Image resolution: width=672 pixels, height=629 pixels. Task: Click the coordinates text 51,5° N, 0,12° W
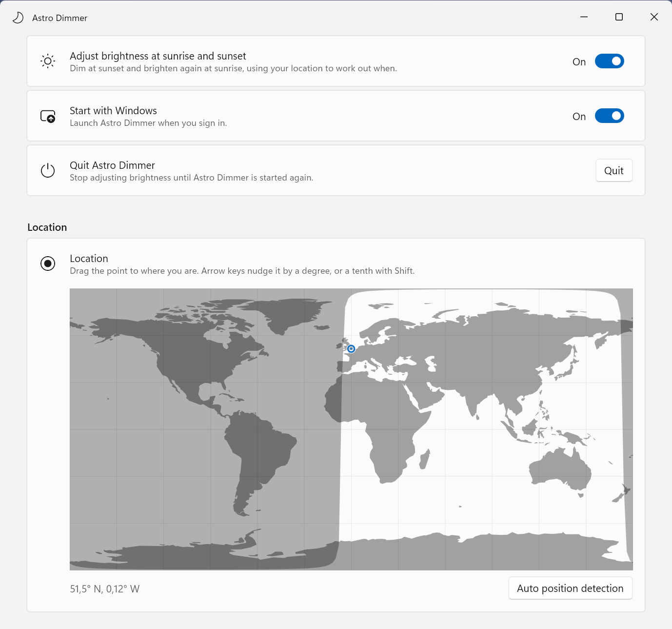tap(105, 589)
